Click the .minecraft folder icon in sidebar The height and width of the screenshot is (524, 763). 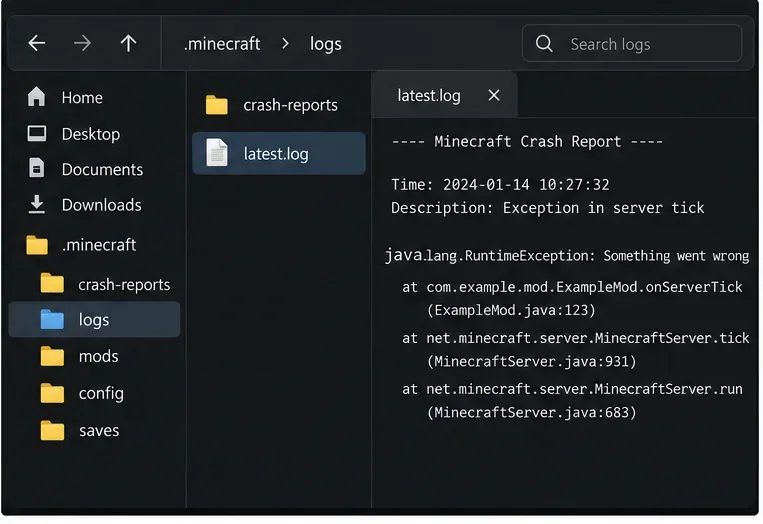(x=37, y=245)
